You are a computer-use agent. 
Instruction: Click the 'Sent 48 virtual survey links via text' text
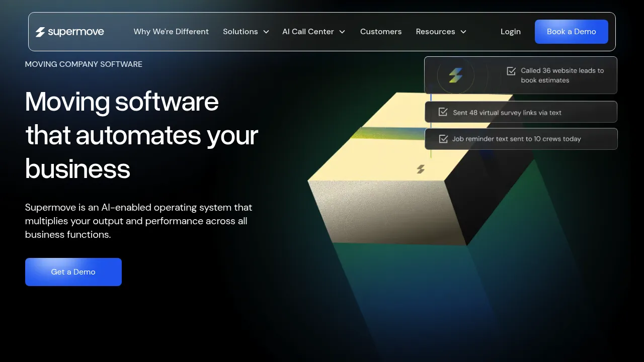507,113
